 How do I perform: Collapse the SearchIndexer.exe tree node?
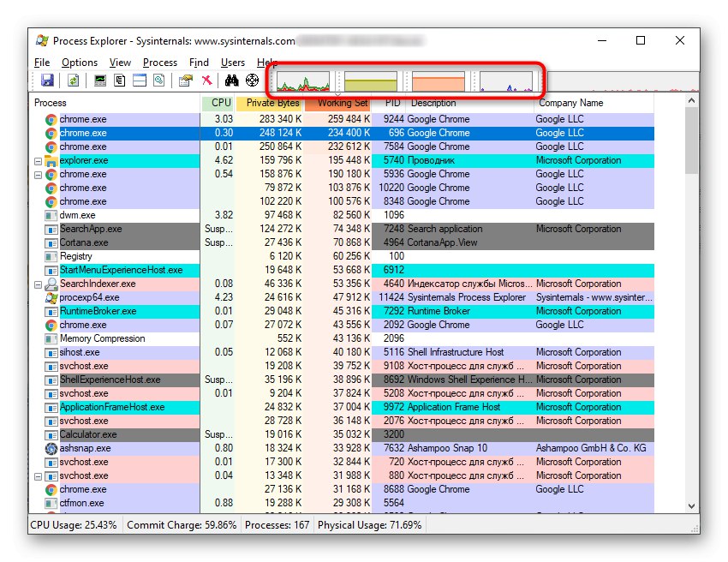coord(38,284)
